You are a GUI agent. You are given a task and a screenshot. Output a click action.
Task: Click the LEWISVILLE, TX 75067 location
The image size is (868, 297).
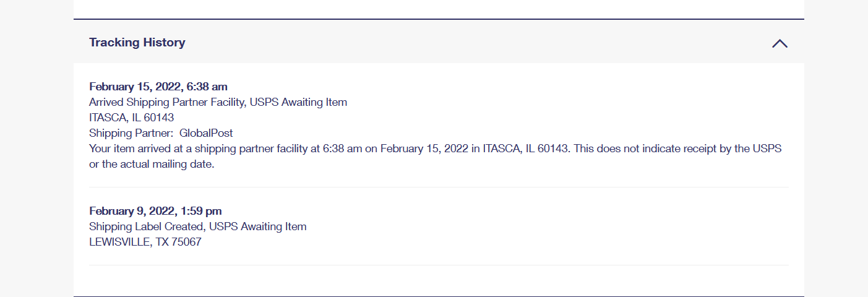pyautogui.click(x=145, y=242)
